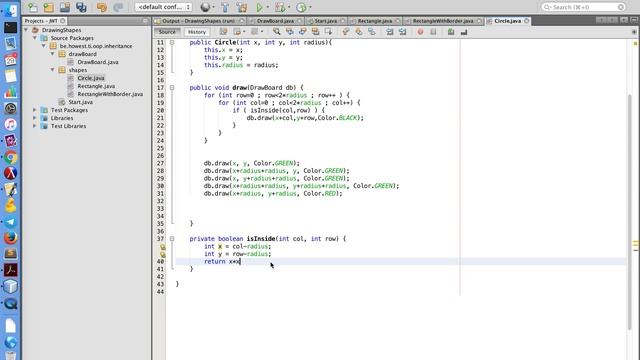640x360 pixels.
Task: Click Toggle Highlight Search editor icon
Action: (315, 32)
